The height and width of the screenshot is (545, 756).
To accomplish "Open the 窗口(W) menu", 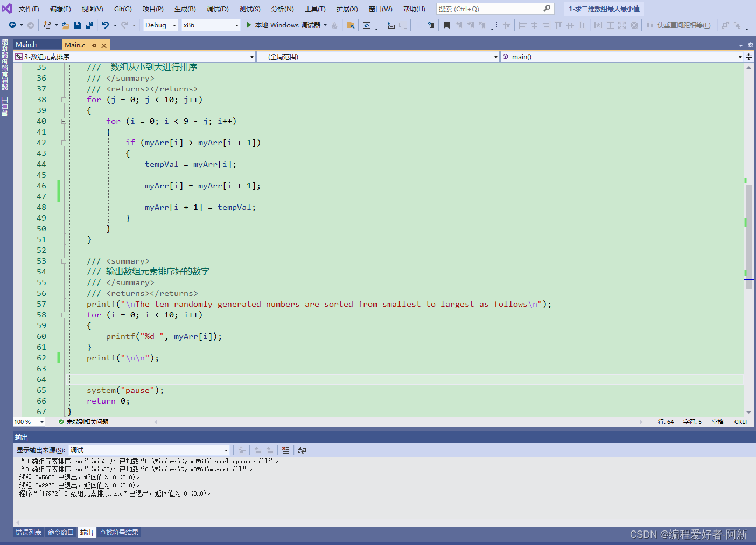I will point(380,9).
